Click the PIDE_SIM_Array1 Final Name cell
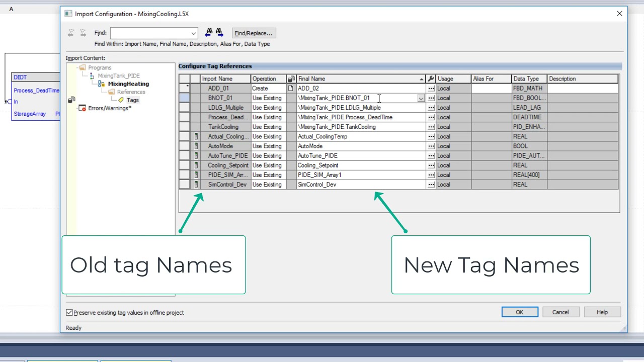Image resolution: width=644 pixels, height=362 pixels. click(x=361, y=175)
